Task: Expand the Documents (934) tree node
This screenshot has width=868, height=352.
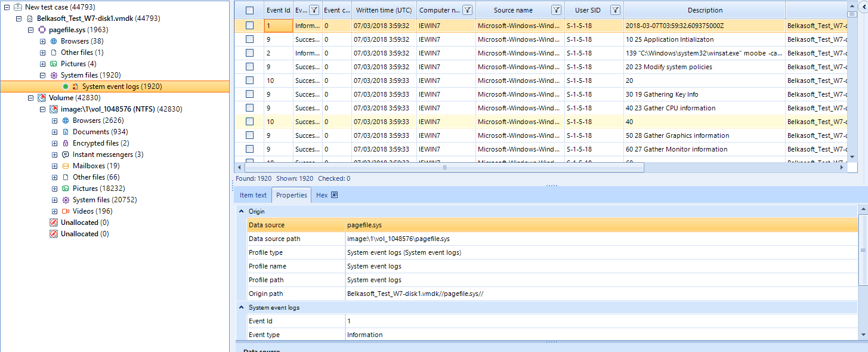Action: 54,132
